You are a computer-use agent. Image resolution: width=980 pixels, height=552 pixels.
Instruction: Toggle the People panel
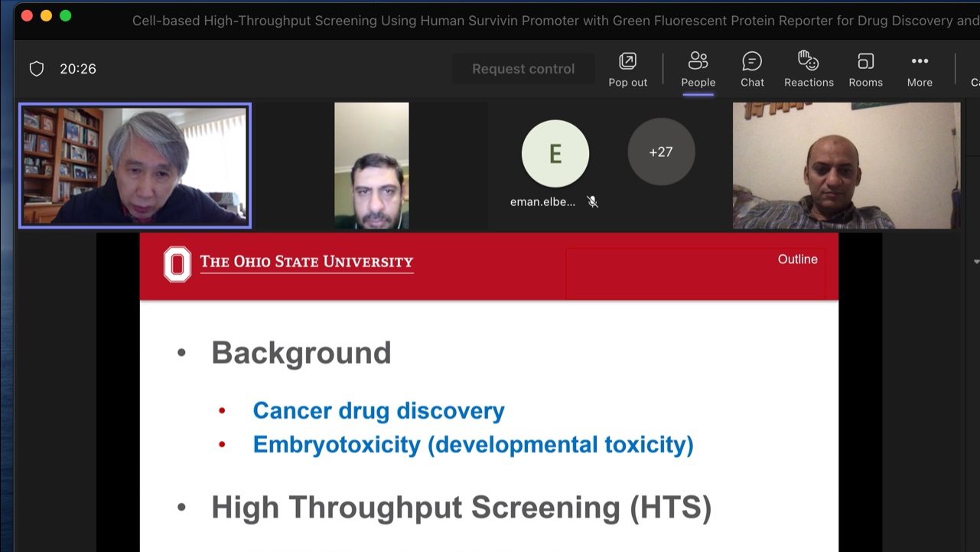click(698, 69)
